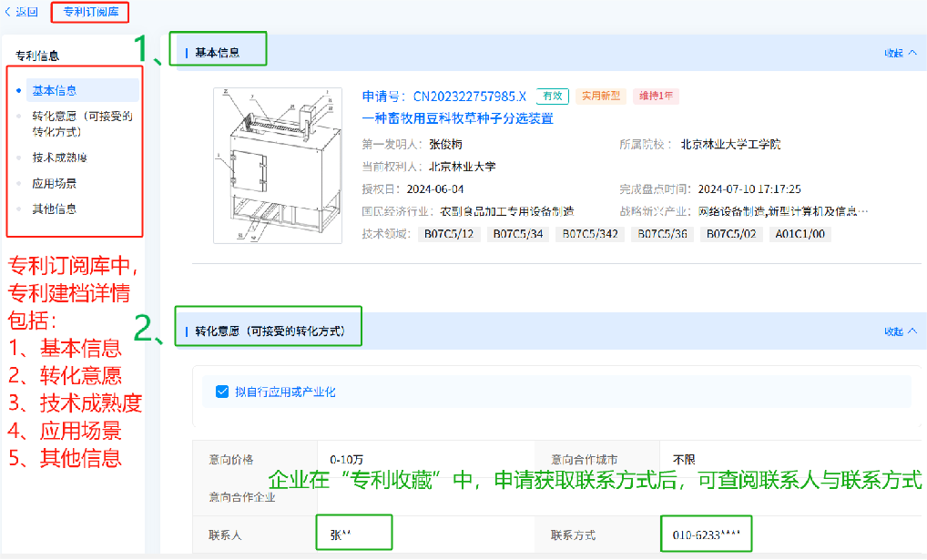Select technology field tag A01C1/00

[800, 234]
